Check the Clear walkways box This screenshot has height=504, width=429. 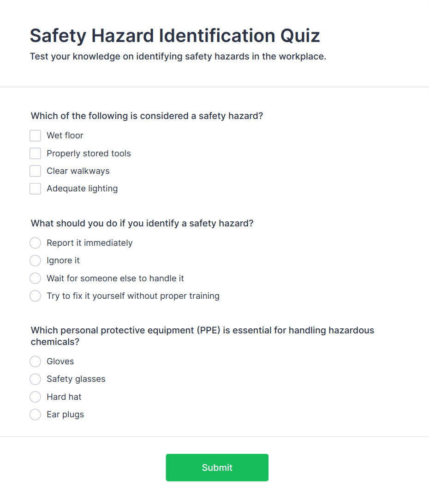click(x=35, y=171)
